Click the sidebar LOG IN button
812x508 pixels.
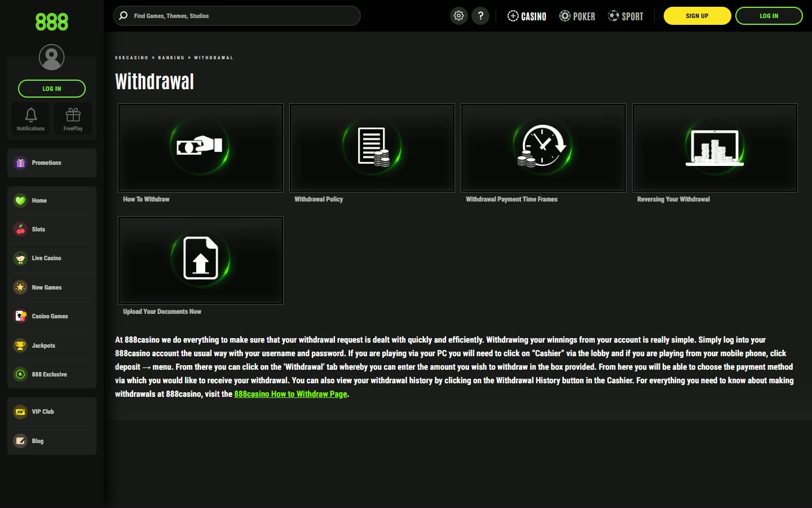point(51,89)
